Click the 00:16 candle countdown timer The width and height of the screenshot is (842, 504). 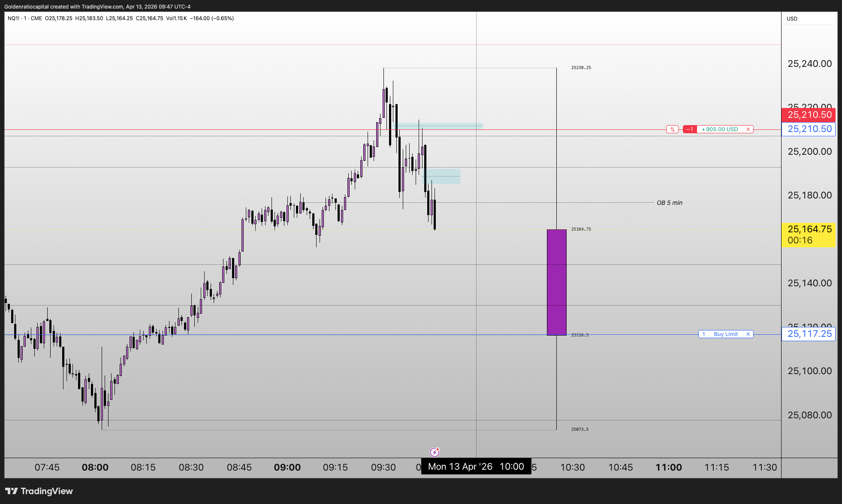[800, 240]
